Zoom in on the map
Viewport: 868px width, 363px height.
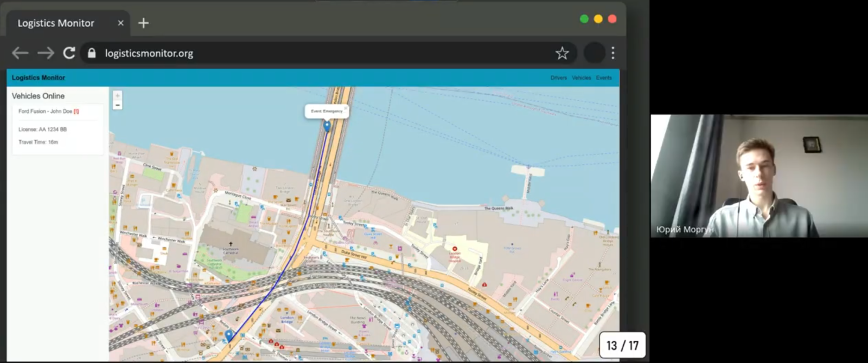tap(117, 95)
